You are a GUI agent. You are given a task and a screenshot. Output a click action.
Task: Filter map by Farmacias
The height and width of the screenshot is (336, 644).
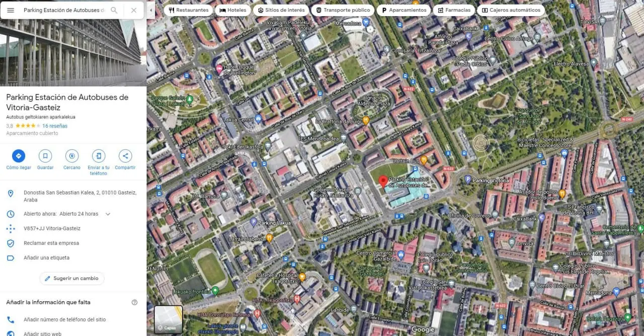[x=453, y=10]
